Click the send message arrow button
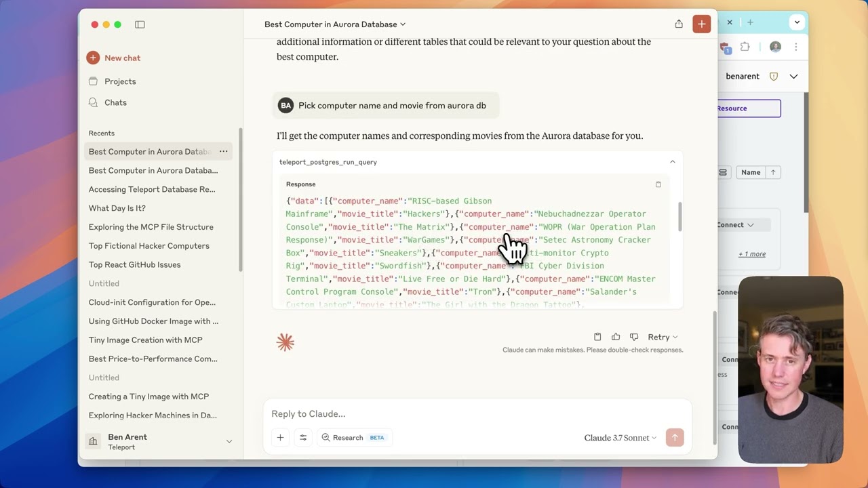The width and height of the screenshot is (868, 488). pyautogui.click(x=675, y=437)
